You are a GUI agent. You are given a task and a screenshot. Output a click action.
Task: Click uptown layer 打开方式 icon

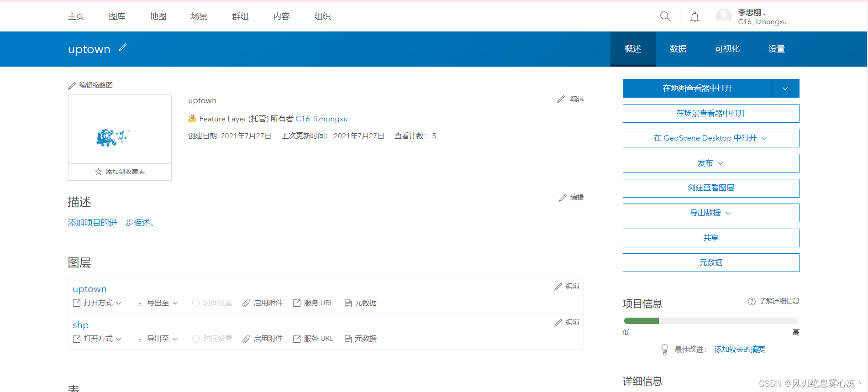click(77, 303)
